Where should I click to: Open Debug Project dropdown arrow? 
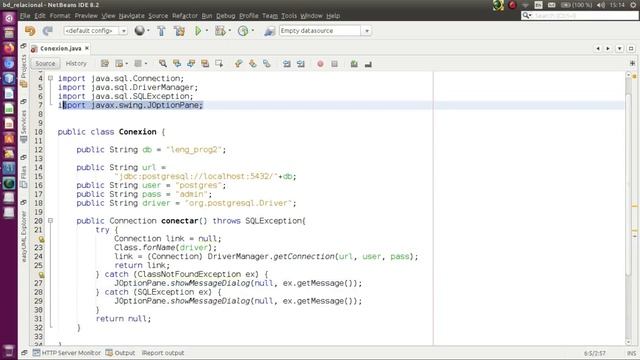[229, 31]
